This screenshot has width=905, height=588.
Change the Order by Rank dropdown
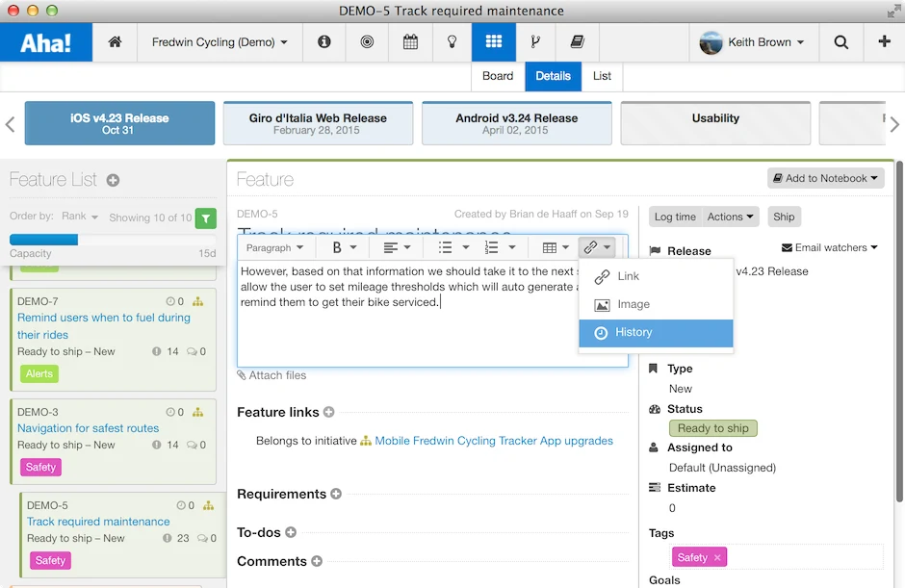(x=80, y=217)
